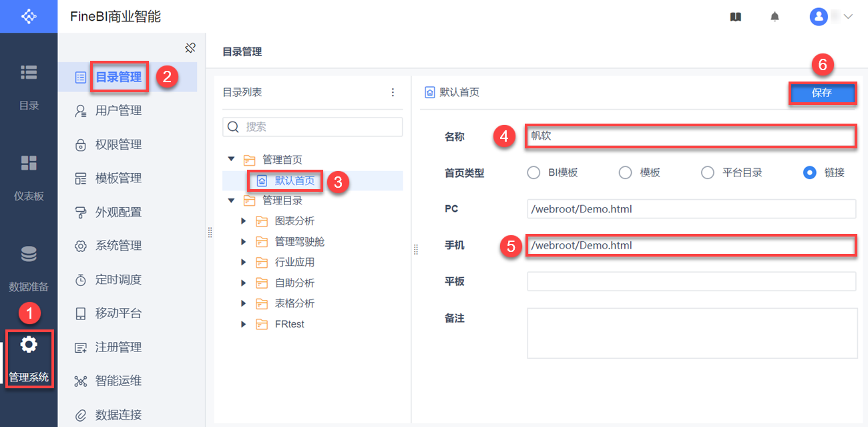This screenshot has width=868, height=427.
Task: Select the 平台目录 radio button
Action: pos(708,172)
